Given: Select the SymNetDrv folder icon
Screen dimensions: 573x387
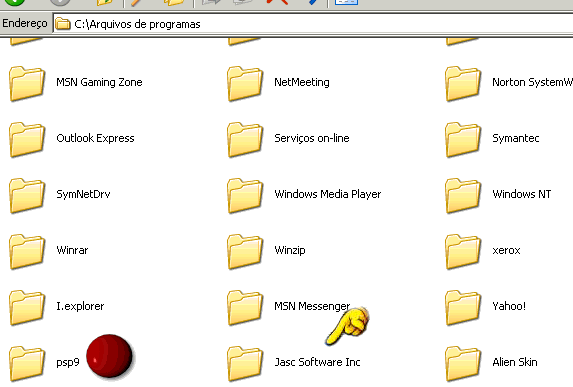Looking at the screenshot, I should click(27, 195).
